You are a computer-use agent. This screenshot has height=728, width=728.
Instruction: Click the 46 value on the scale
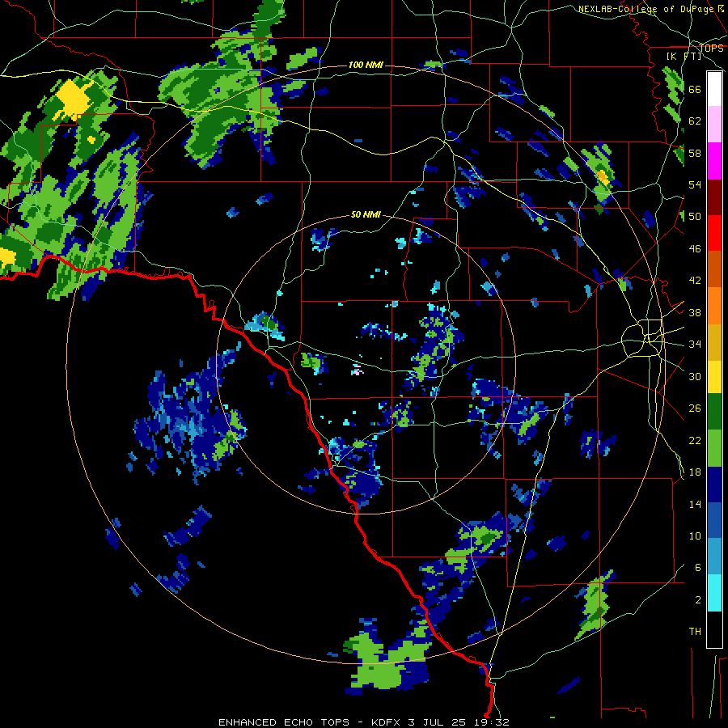click(695, 249)
